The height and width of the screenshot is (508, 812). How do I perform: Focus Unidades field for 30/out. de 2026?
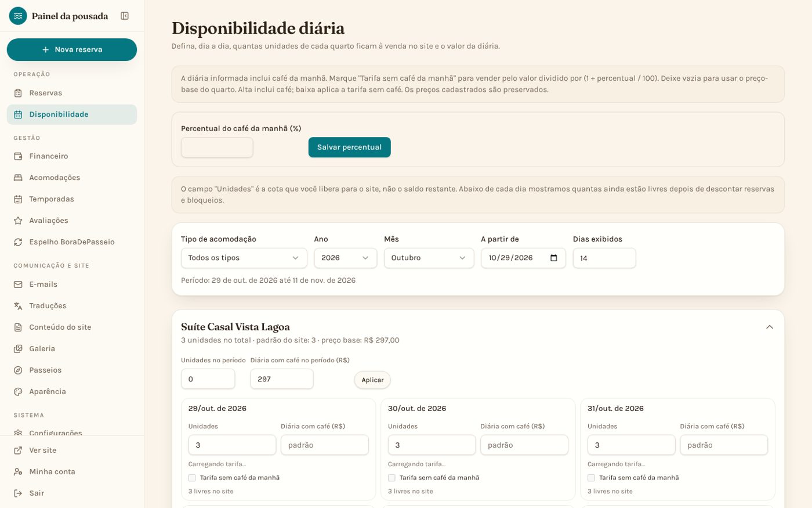click(432, 445)
